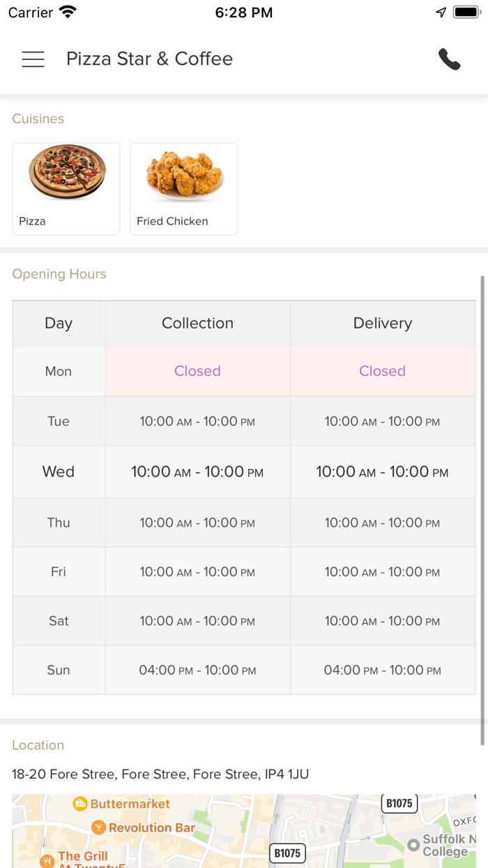Click the Collection column header
This screenshot has width=488, height=868.
pyautogui.click(x=197, y=323)
